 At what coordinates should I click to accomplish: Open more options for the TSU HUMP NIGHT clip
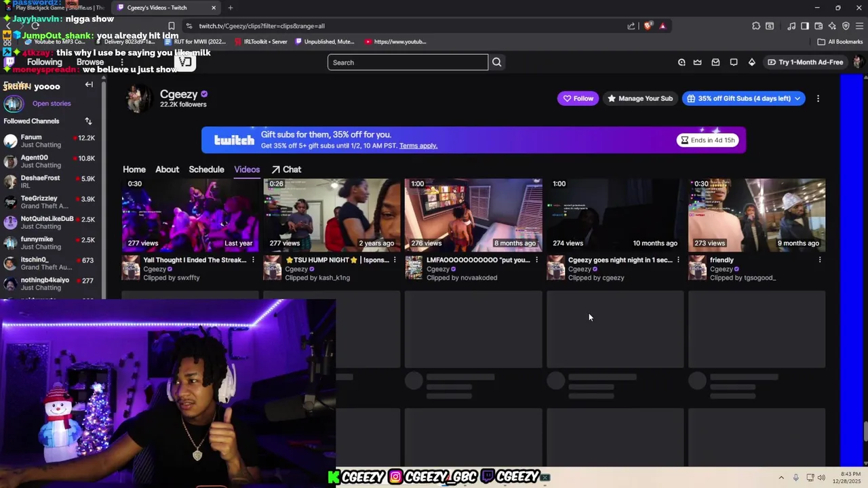pyautogui.click(x=395, y=260)
